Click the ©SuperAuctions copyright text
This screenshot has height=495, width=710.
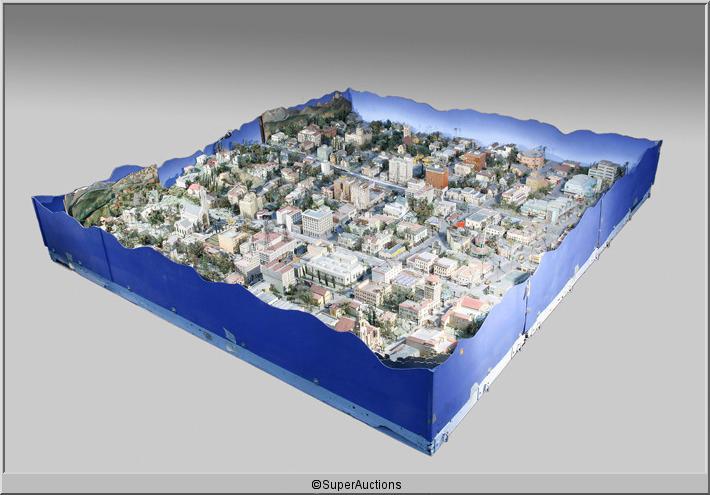coord(355,484)
